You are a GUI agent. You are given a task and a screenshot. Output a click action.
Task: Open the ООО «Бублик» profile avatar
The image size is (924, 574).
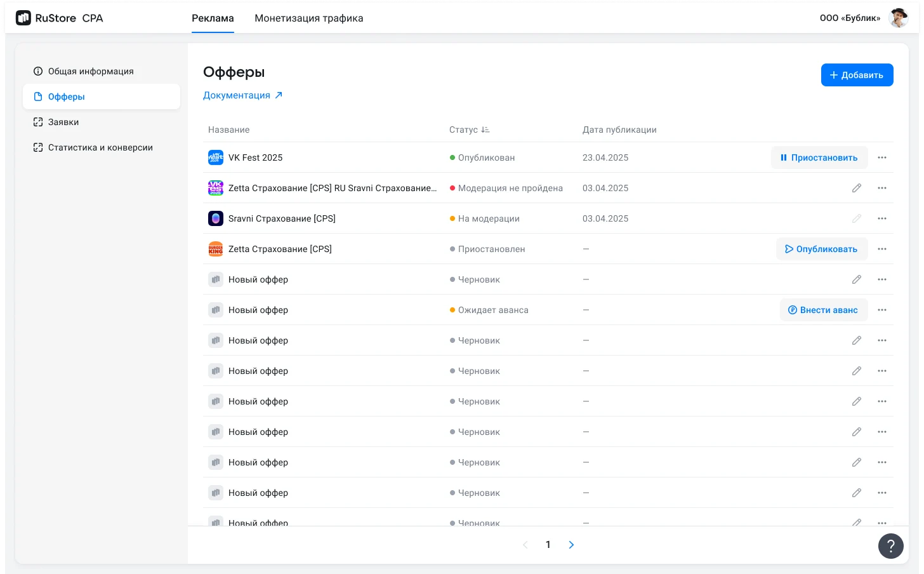point(899,18)
